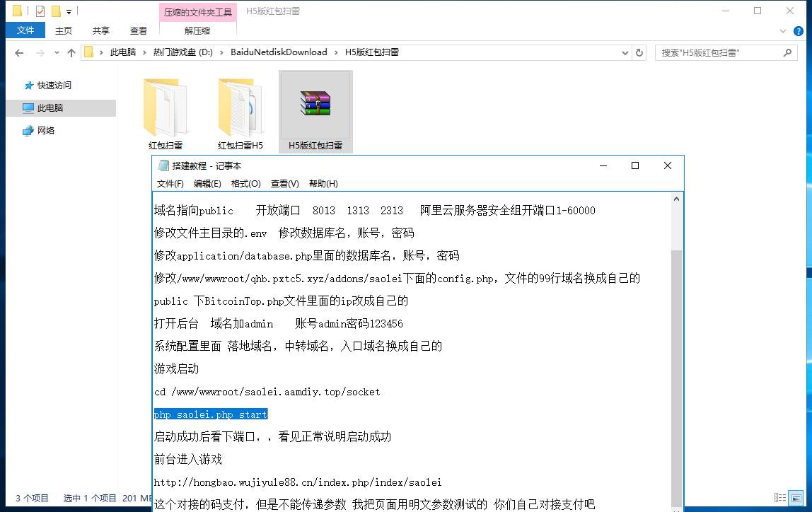Viewport: 812px width, 512px height.
Task: Click the Properties icon in quick access toolbar
Action: pos(40,11)
